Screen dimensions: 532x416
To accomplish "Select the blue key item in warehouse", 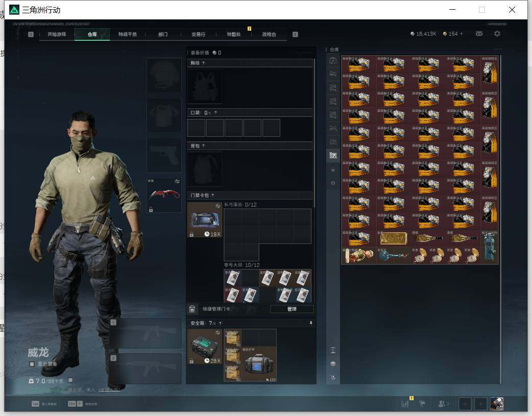I will [394, 256].
